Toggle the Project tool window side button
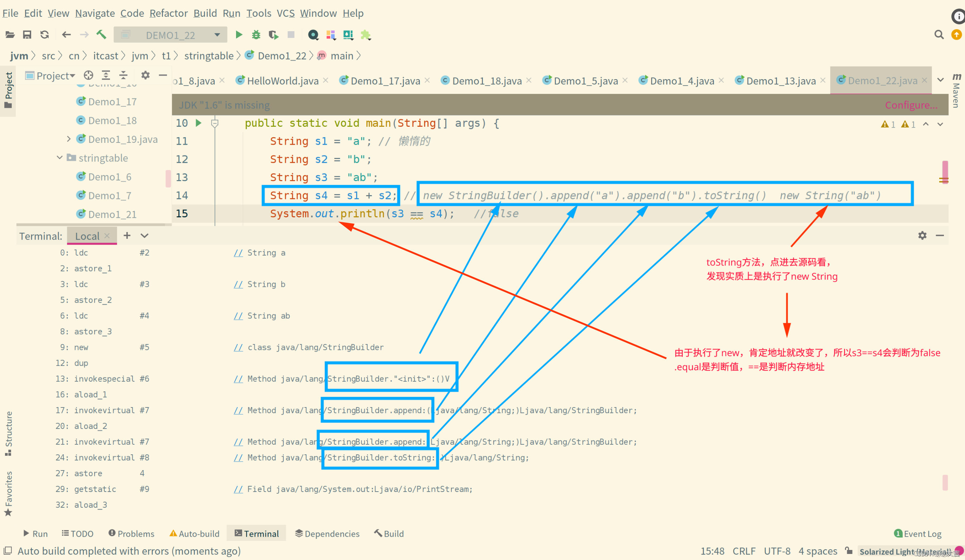This screenshot has height=560, width=965. click(9, 90)
